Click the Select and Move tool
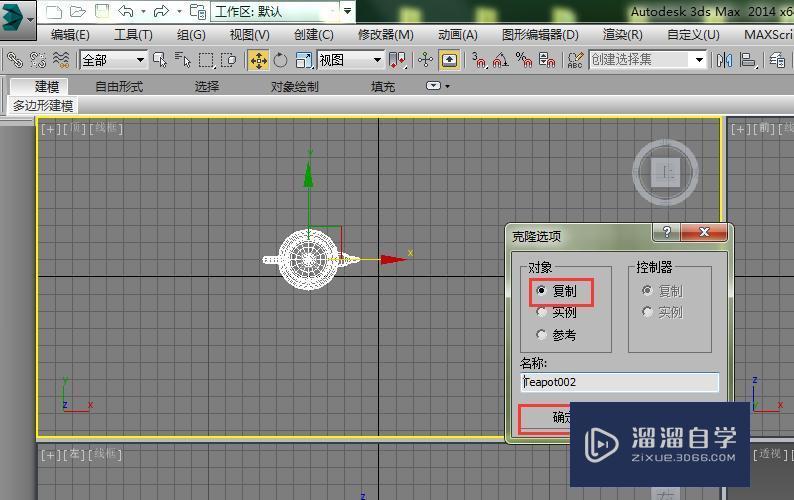 coord(258,60)
